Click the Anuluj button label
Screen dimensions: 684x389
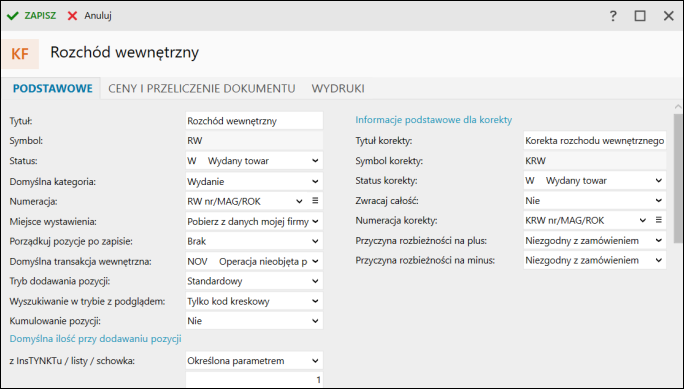tap(98, 16)
